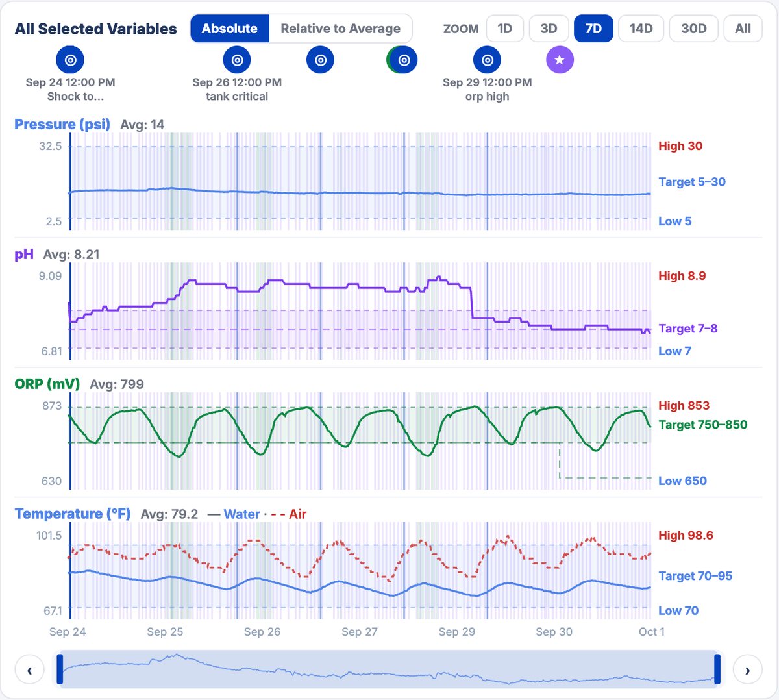The height and width of the screenshot is (700, 779).
Task: Click the unlabeled event icon after tank critical
Action: pyautogui.click(x=320, y=60)
